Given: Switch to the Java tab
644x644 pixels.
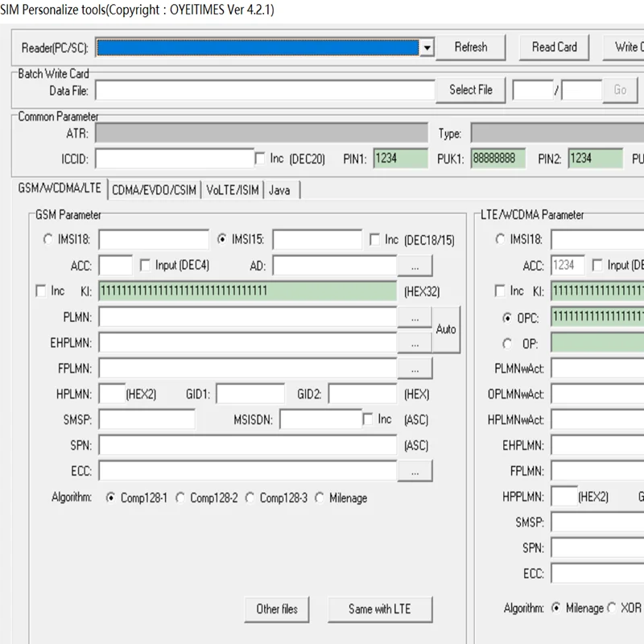Looking at the screenshot, I should [x=280, y=190].
